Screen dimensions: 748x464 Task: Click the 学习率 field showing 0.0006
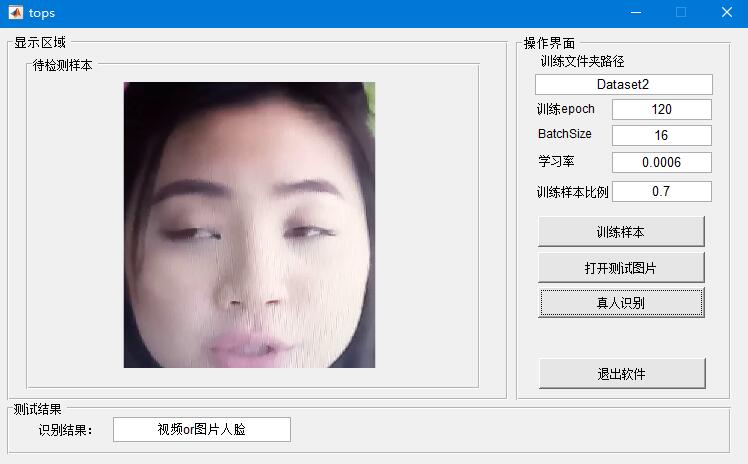coord(662,163)
